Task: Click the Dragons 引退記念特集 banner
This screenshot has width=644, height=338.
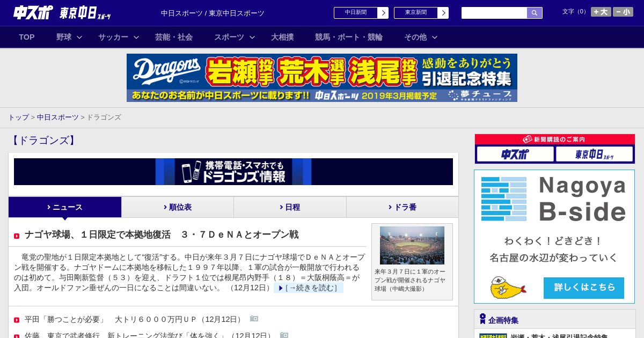Action: (x=322, y=78)
